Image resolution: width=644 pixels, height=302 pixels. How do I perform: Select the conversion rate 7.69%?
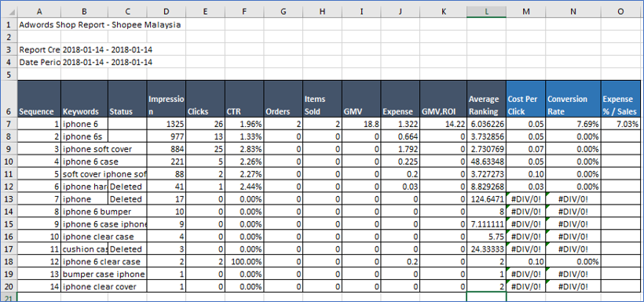[x=573, y=124]
